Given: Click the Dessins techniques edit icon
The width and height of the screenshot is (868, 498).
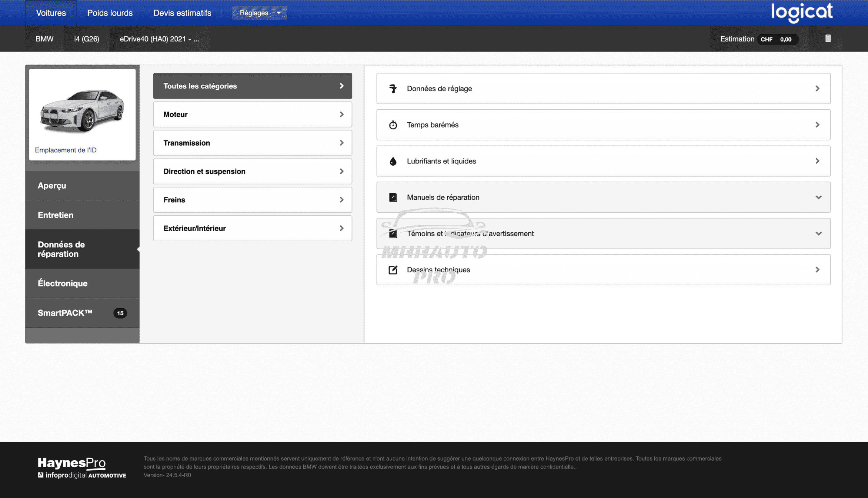Looking at the screenshot, I should [393, 270].
